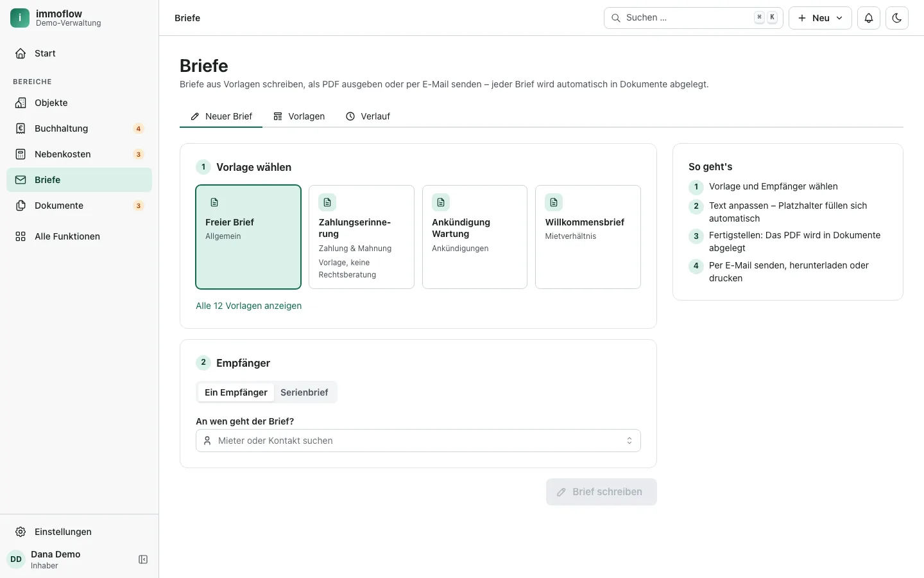This screenshot has width=924, height=578.
Task: Click the Zahlungserinnerung template document icon
Action: tap(327, 202)
